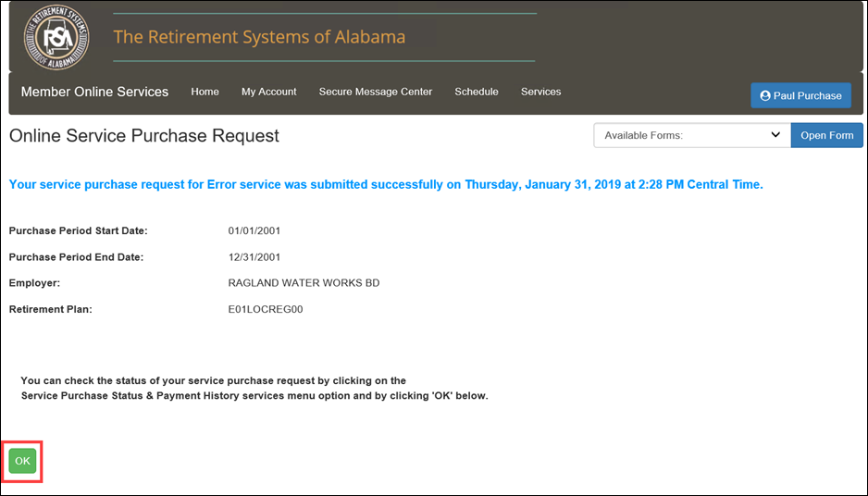Click the Online Service Purchase Request heading
This screenshot has width=868, height=496.
point(143,136)
